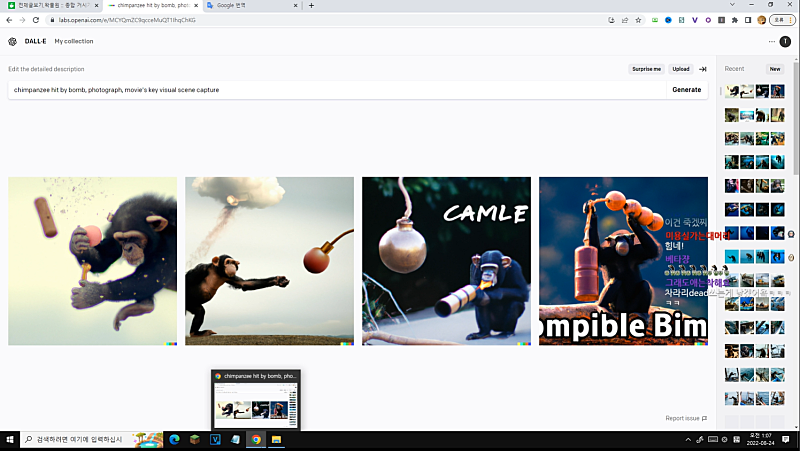
Task: Close the chimpanzee hit by bomb tab
Action: 196,6
